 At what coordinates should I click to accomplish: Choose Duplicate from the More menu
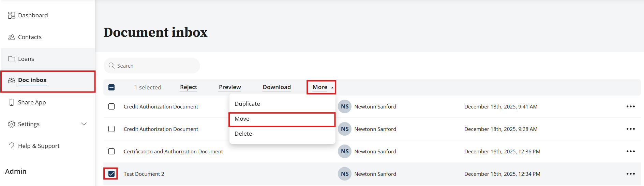247,104
